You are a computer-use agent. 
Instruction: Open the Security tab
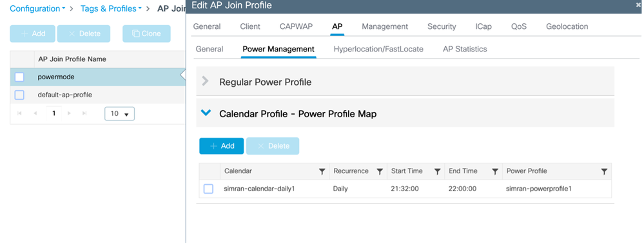[442, 26]
